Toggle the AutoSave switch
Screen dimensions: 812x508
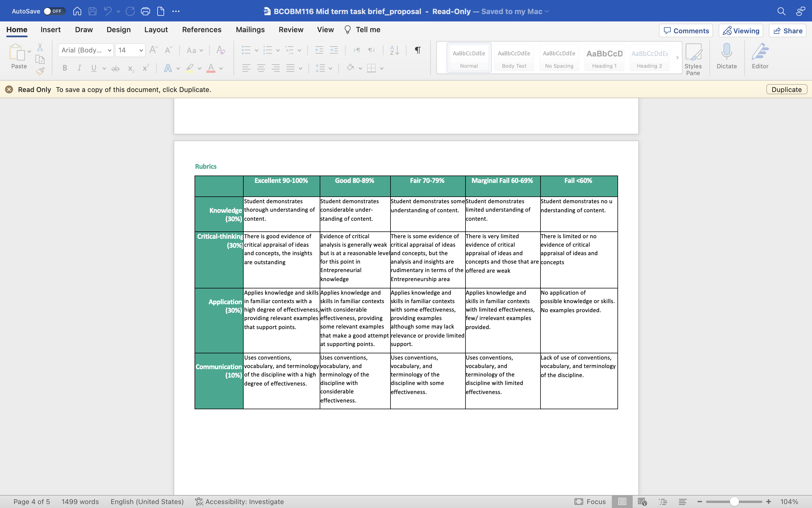(x=54, y=11)
